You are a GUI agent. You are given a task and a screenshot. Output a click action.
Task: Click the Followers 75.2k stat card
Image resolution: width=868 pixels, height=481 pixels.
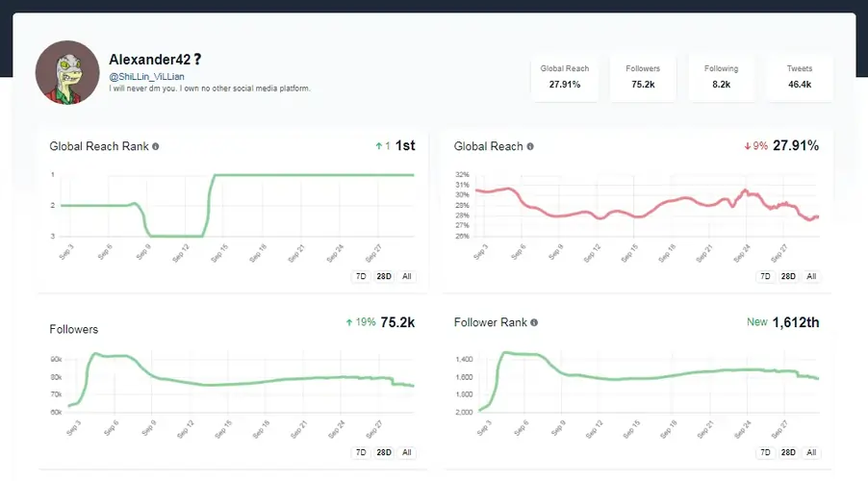(x=643, y=77)
